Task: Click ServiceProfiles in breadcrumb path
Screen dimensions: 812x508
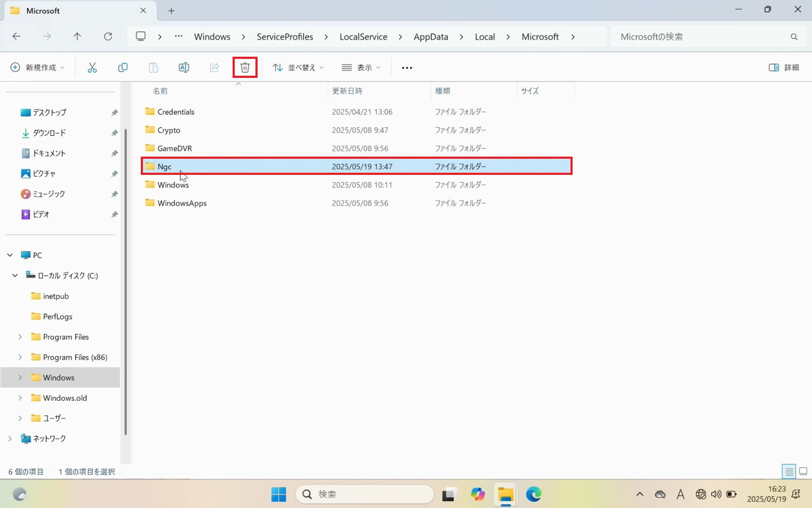Action: point(285,37)
